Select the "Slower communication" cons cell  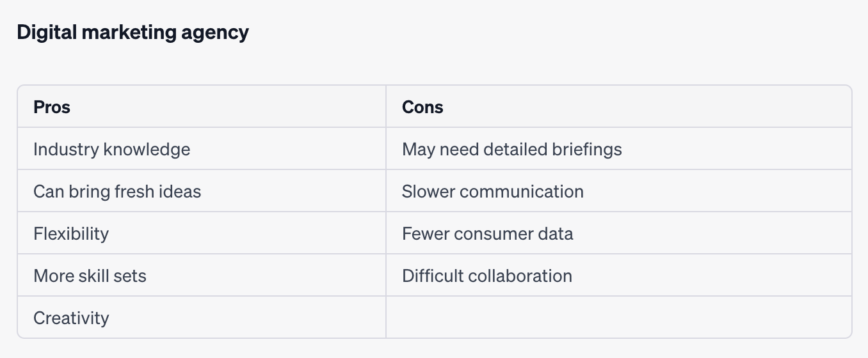coord(492,192)
